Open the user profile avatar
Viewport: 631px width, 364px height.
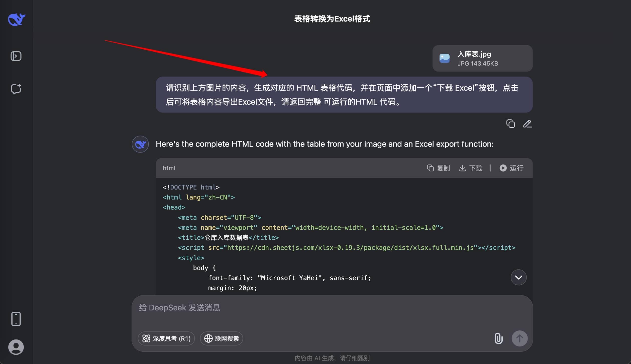(x=16, y=347)
